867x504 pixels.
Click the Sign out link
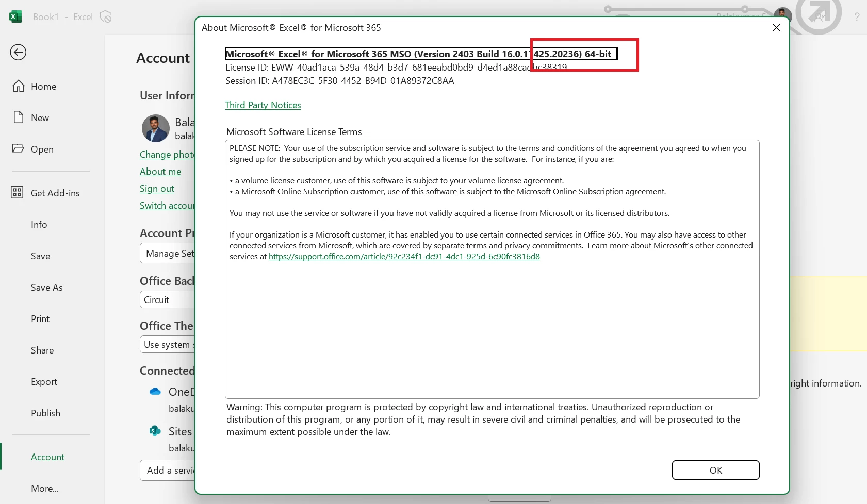click(157, 189)
